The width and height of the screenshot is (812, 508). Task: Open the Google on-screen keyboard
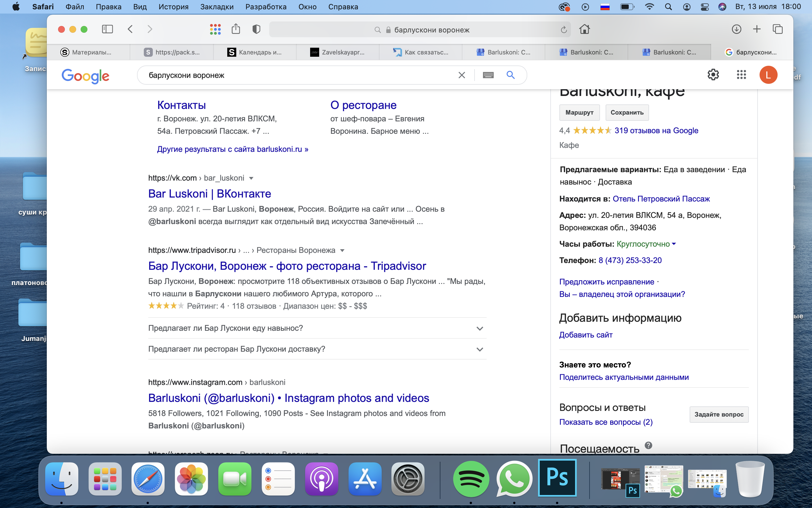488,75
